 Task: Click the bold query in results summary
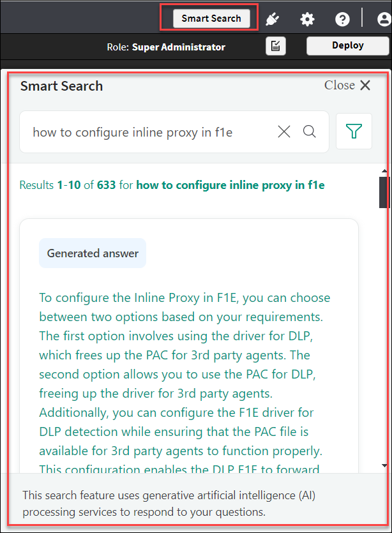[230, 185]
